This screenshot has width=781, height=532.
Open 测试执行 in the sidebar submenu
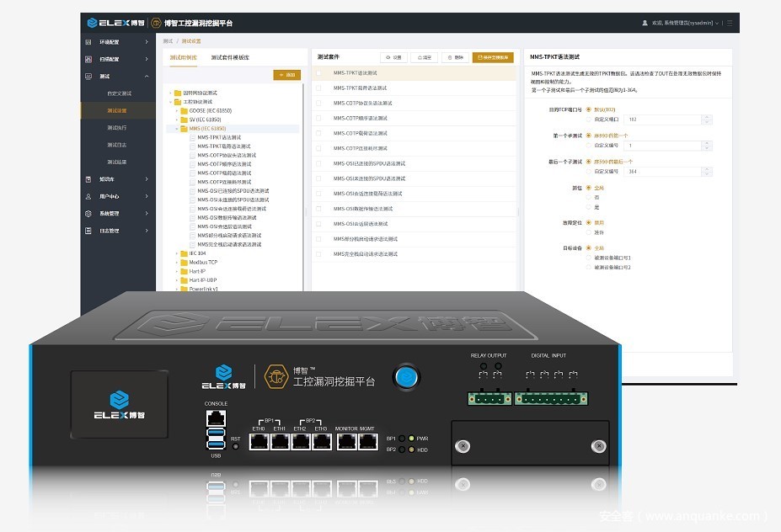(116, 127)
